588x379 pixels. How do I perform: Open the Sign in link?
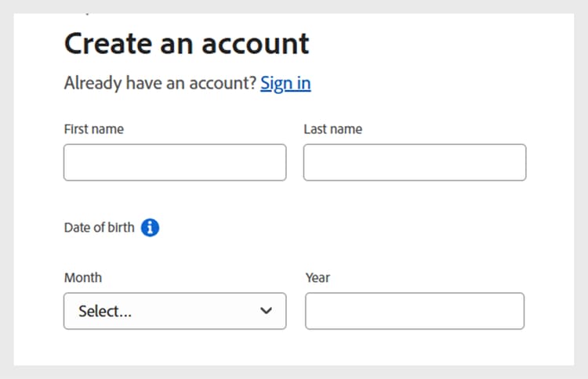(x=285, y=83)
